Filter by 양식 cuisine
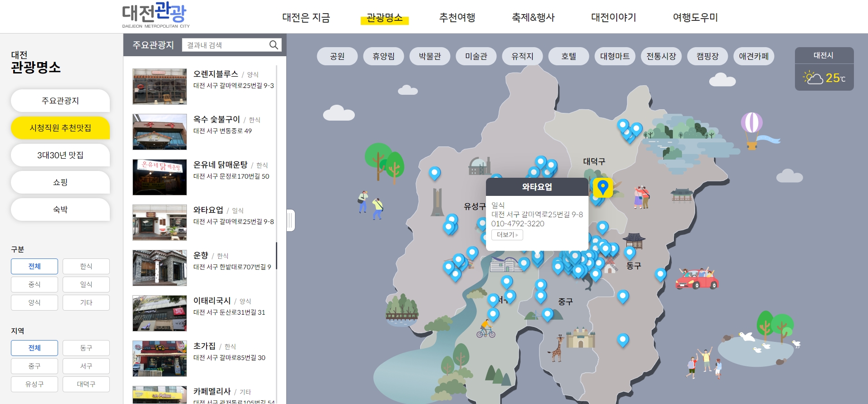 (x=34, y=302)
